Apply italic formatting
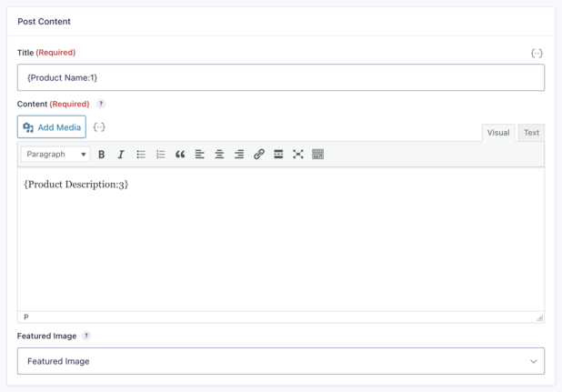The height and width of the screenshot is (392, 562). click(x=121, y=155)
